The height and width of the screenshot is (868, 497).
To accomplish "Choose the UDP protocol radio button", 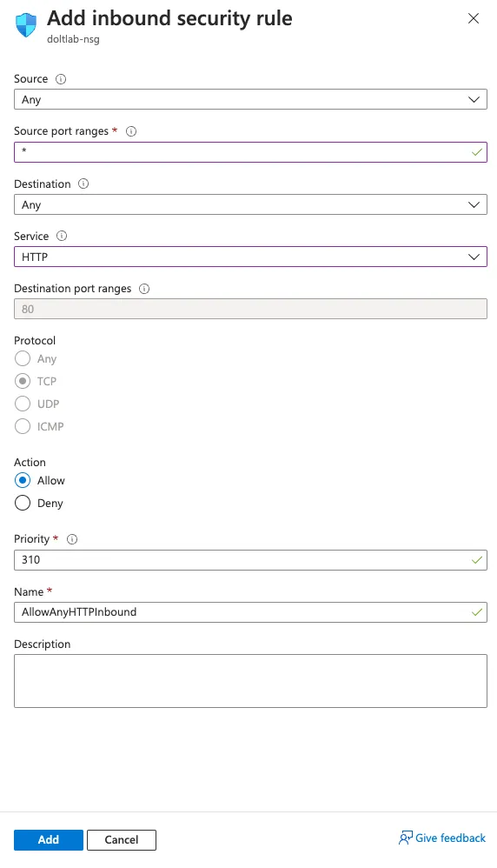I will point(23,404).
